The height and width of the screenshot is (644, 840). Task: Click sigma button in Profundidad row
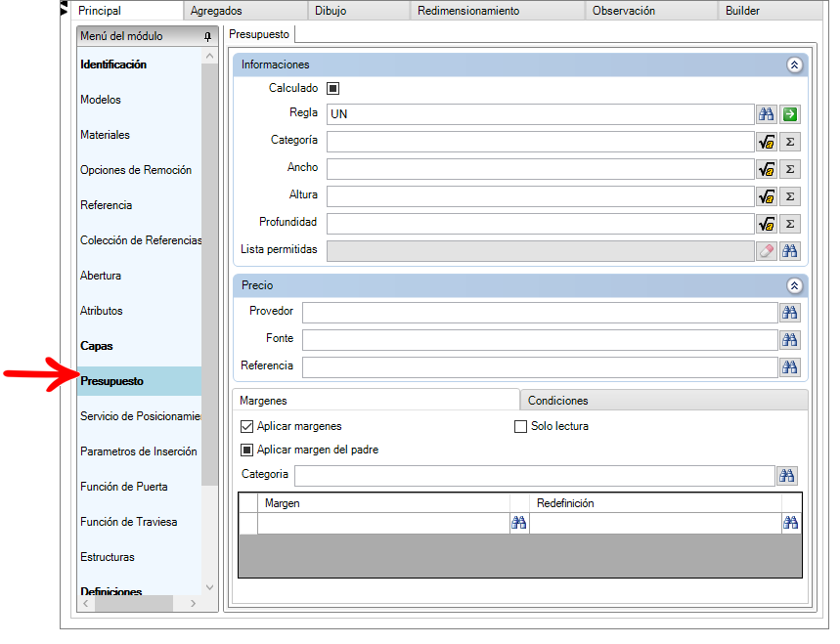pos(790,224)
